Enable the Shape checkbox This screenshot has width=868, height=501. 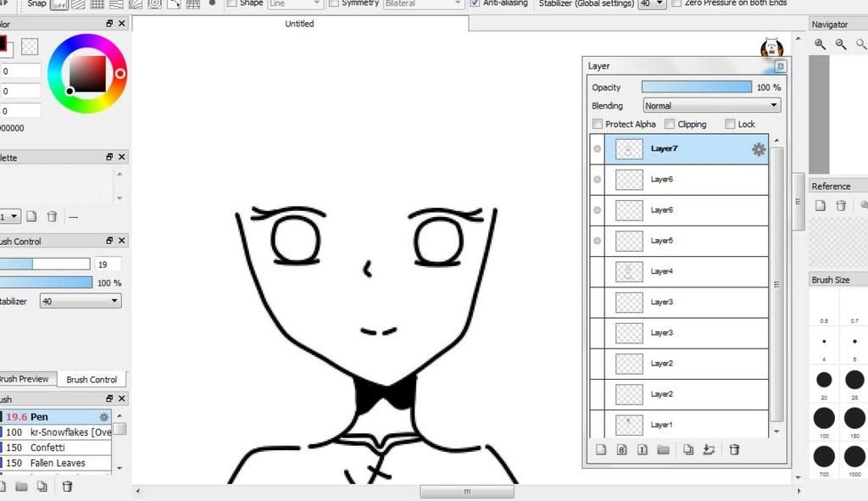232,3
